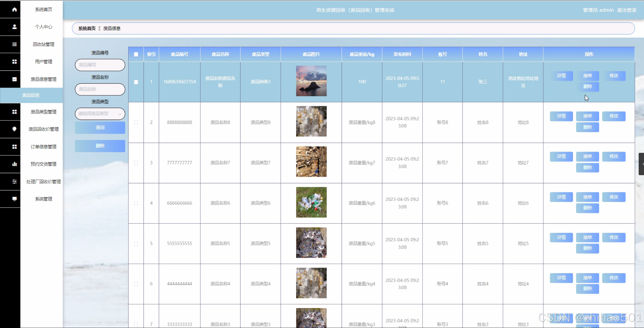Click 接单 for the first table row

(587, 76)
